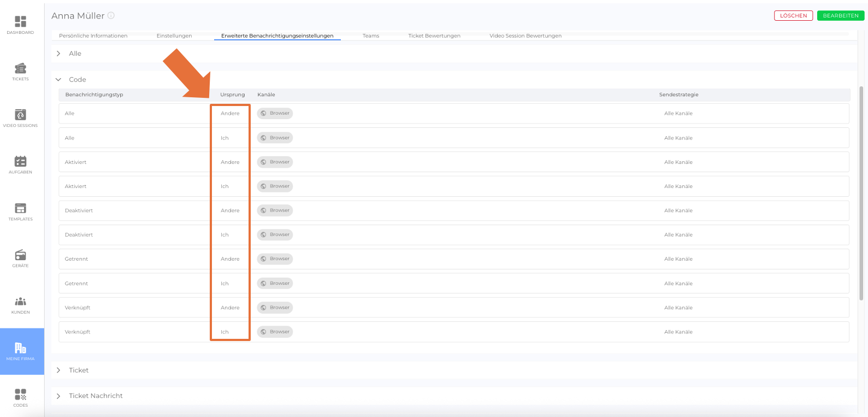Viewport: 868px width, 417px height.
Task: Select the Geräte sidebar icon
Action: [20, 255]
